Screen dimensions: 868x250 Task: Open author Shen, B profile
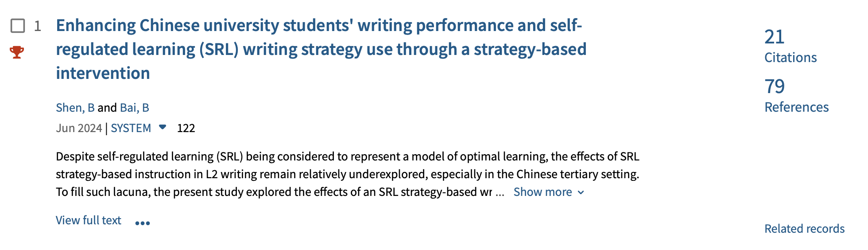click(x=75, y=108)
